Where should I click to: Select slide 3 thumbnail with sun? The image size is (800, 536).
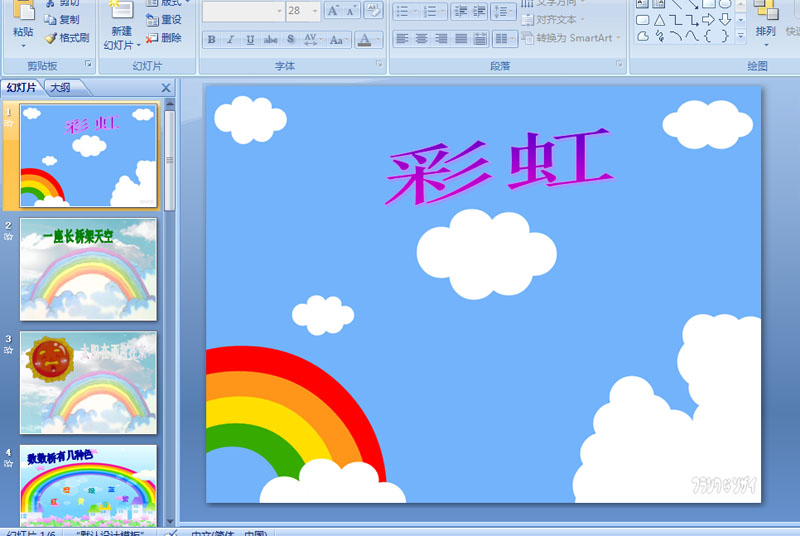(88, 382)
